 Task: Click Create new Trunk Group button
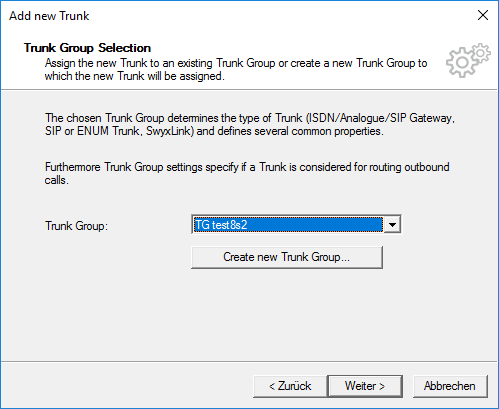(x=287, y=257)
